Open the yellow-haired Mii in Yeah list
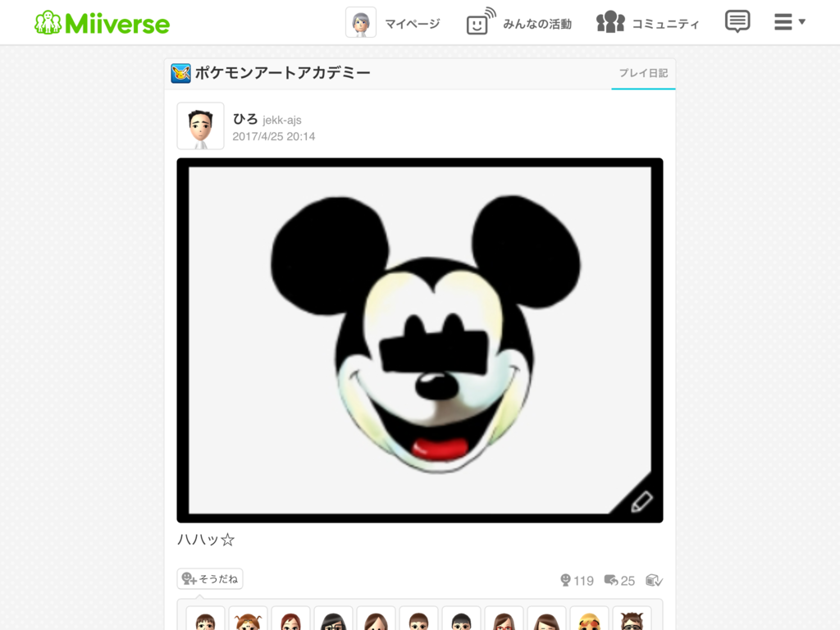The height and width of the screenshot is (630, 840). click(589, 619)
